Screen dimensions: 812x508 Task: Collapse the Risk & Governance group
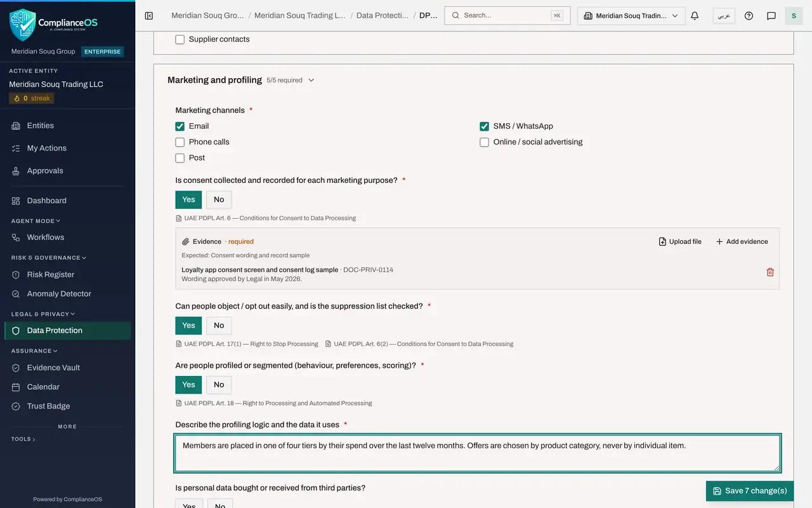49,258
